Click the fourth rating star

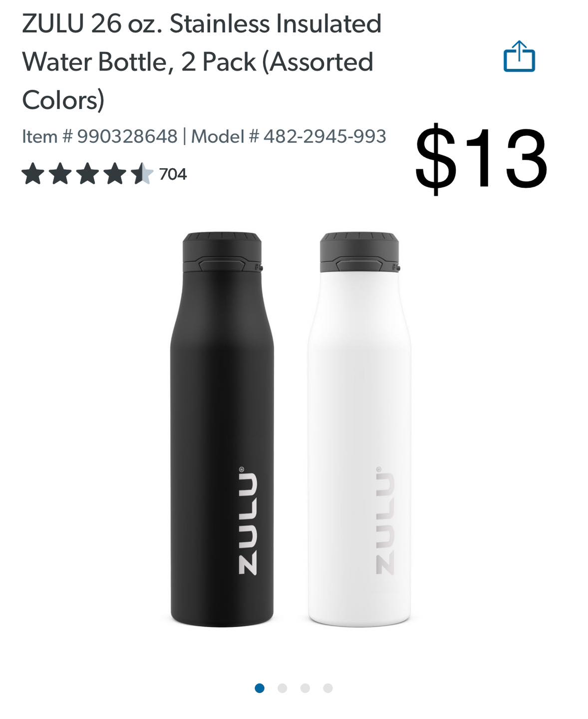pos(115,174)
